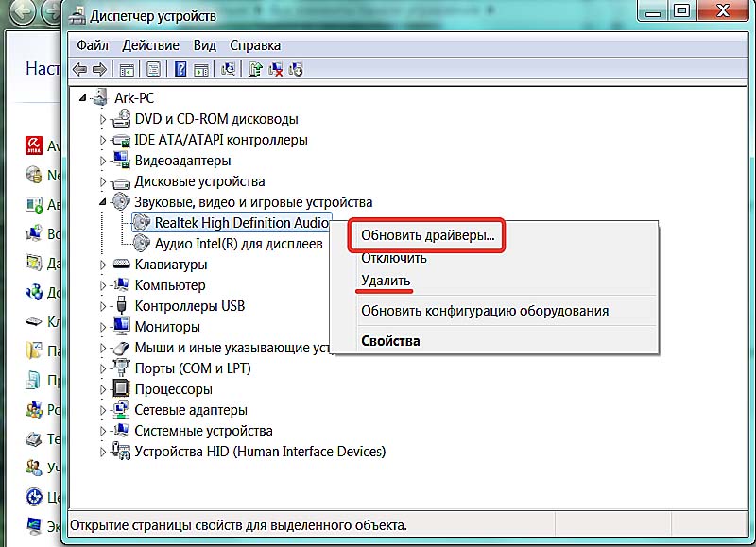Click the scan for hardware changes icon
This screenshot has width=756, height=547.
[x=228, y=69]
